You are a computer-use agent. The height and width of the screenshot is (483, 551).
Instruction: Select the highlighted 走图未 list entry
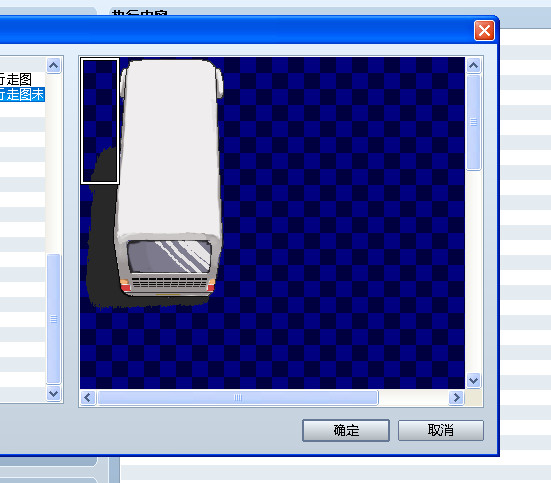[x=22, y=95]
